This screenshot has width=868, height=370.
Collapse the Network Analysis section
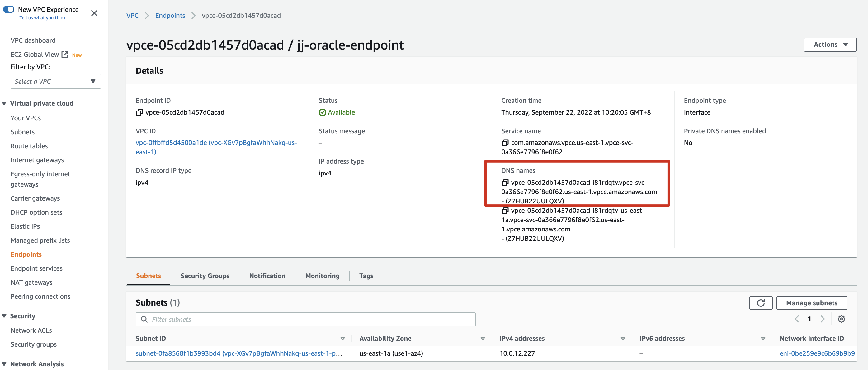click(x=4, y=364)
